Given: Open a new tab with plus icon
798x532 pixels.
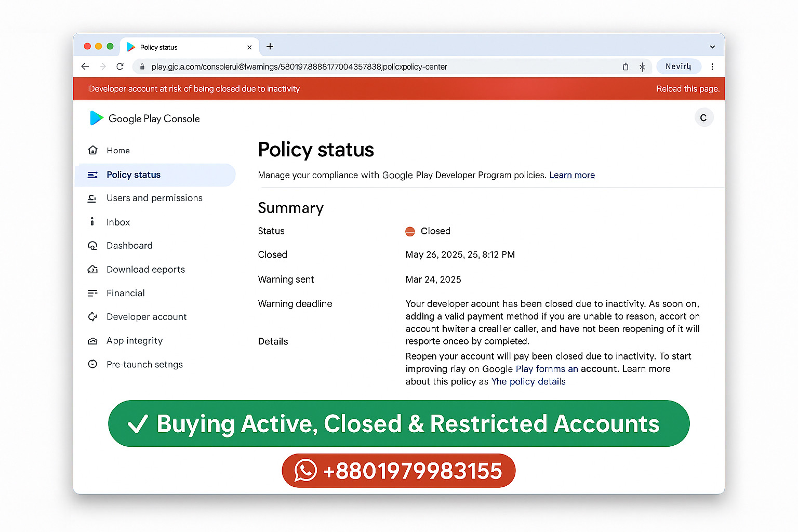Looking at the screenshot, I should (270, 46).
